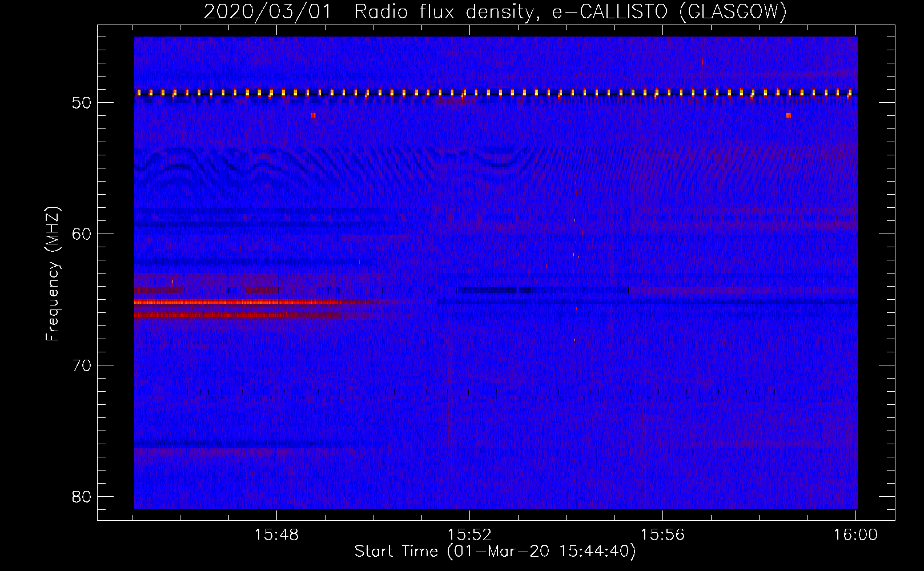This screenshot has height=571, width=924.
Task: Click the "Frequency (MHZ)" axis label
Action: (x=53, y=274)
